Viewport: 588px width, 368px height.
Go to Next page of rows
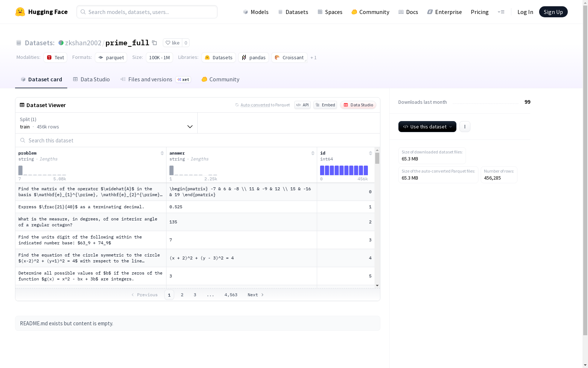click(256, 295)
